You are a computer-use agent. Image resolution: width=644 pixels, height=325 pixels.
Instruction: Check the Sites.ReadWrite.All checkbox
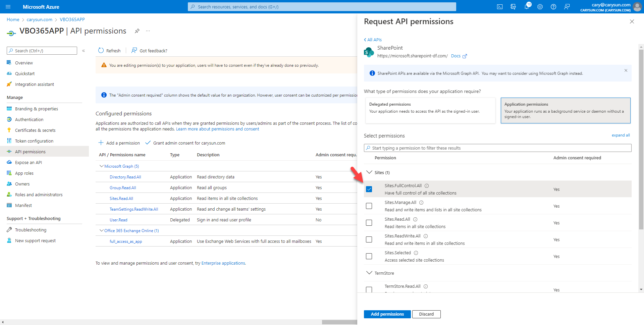click(369, 239)
